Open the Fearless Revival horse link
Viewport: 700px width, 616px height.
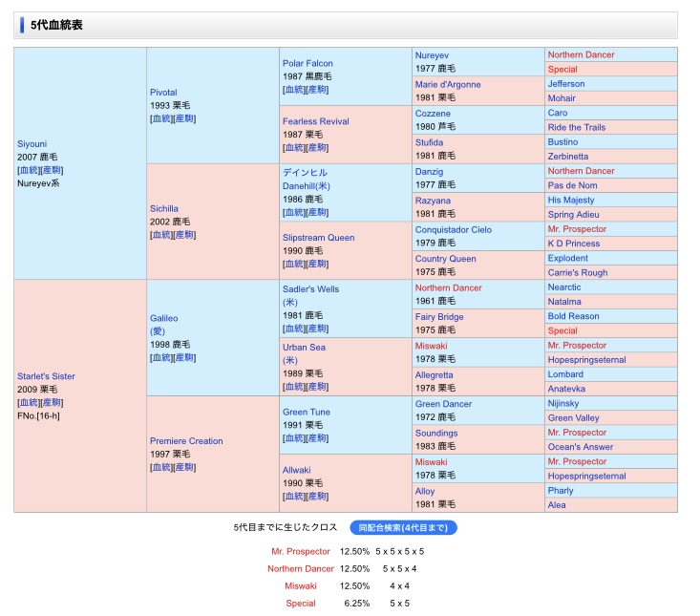(315, 121)
